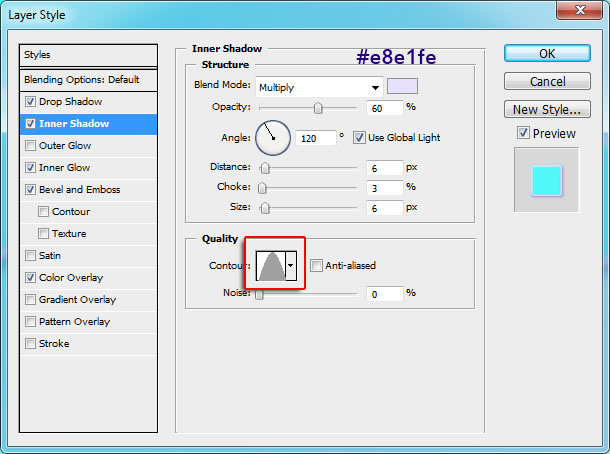Enable the Anti-aliased checkbox
The width and height of the screenshot is (610, 454).
pos(316,266)
